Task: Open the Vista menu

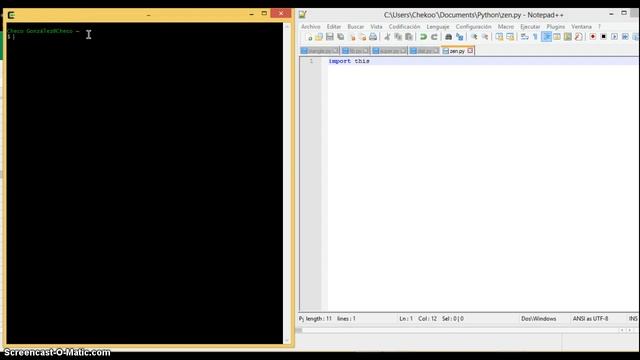Action: (376, 27)
